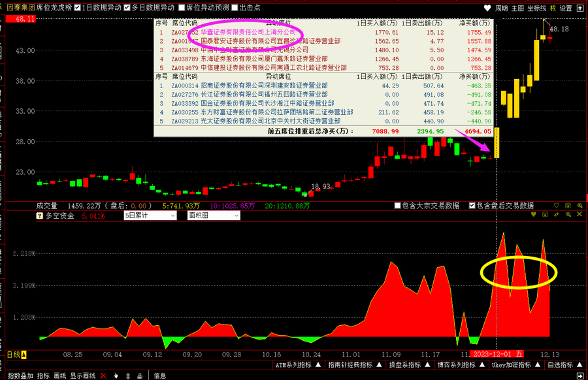This screenshot has width=588, height=380.
Task: Click the 指数叠加 button
Action: coord(21,375)
